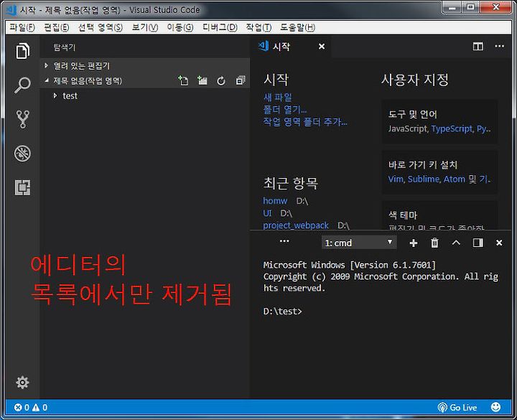The width and height of the screenshot is (517, 420).
Task: Click the TypeScript link under 도구 및 언어
Action: point(452,129)
